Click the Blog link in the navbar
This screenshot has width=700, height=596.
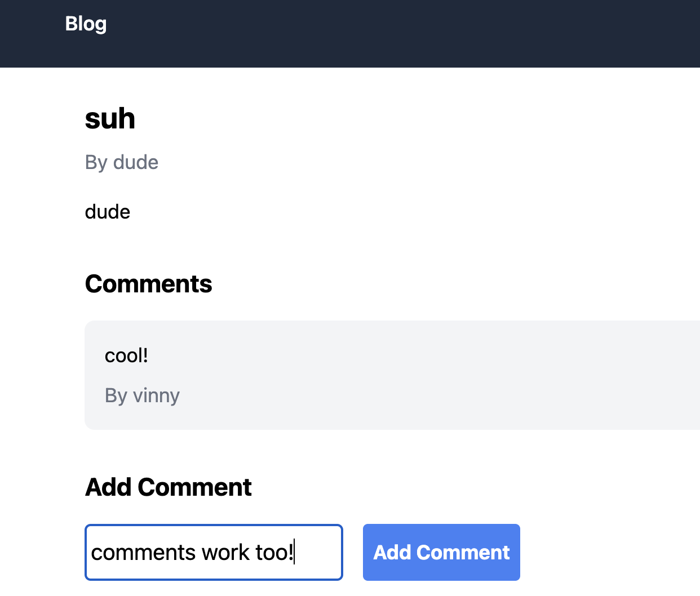86,24
